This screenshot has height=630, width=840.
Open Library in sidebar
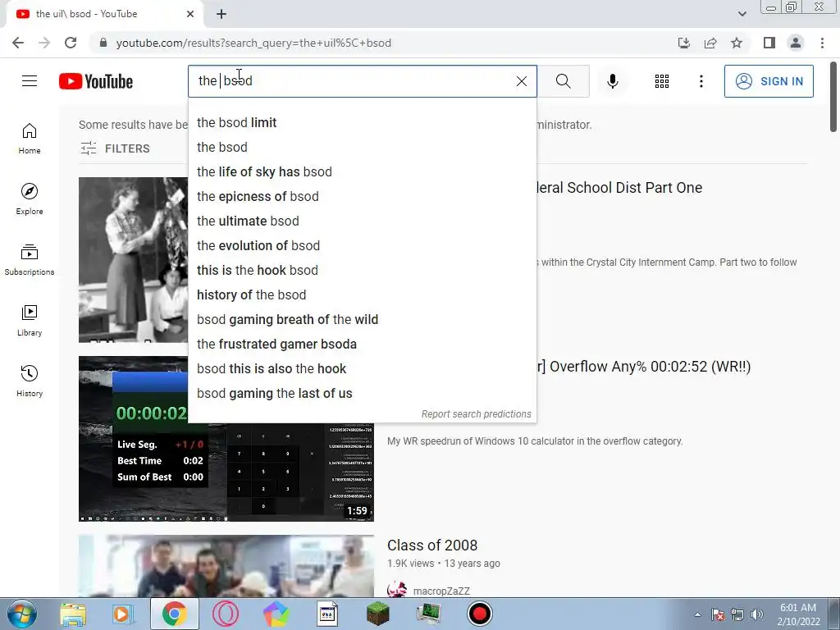pos(30,321)
